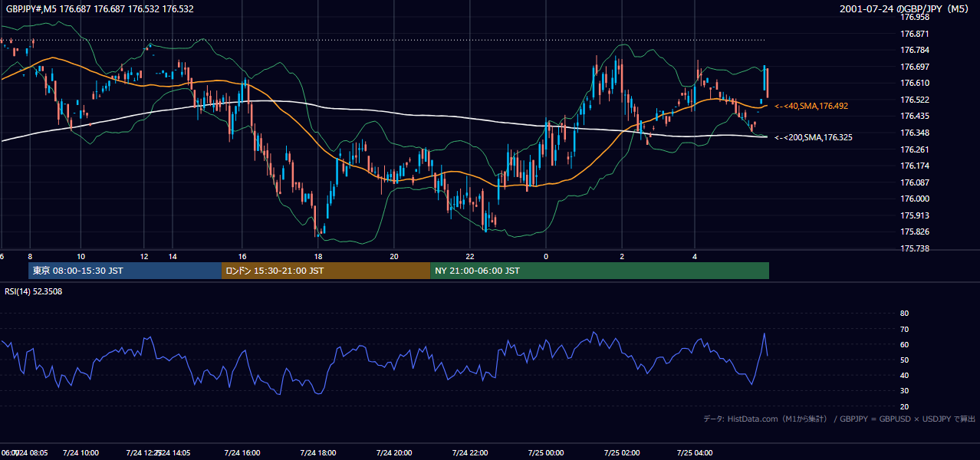This screenshot has width=980, height=460.
Task: Click the 7/25 02:00 time label
Action: pos(621,452)
